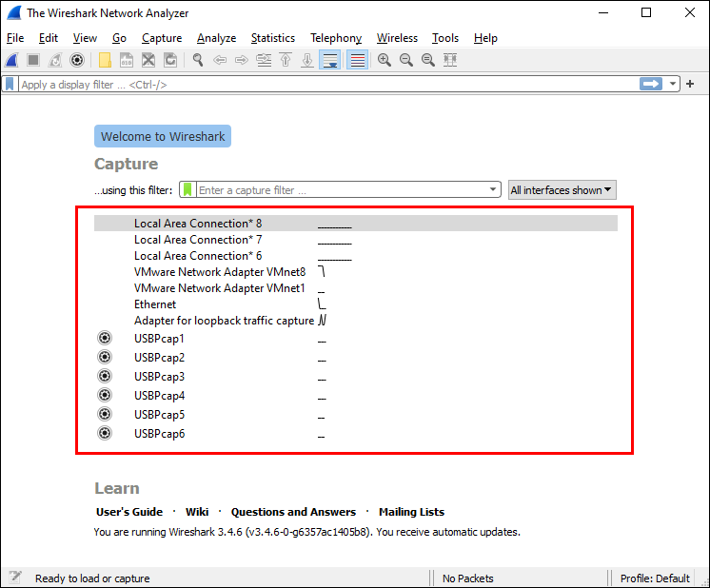710x588 pixels.
Task: Select the Ethernet interface
Action: (x=355, y=304)
